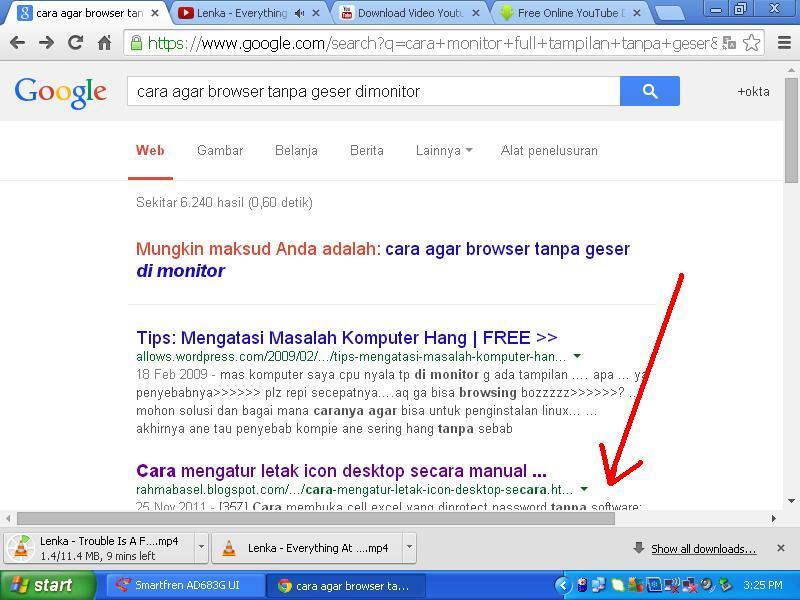Switch to Free Online YouTube tab
The height and width of the screenshot is (600, 800).
tap(570, 13)
